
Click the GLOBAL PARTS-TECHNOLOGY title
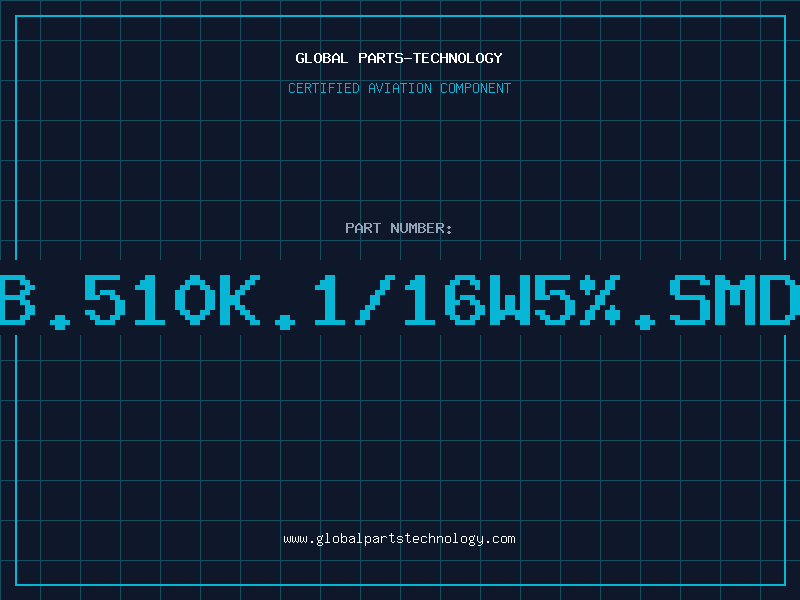pyautogui.click(x=399, y=58)
